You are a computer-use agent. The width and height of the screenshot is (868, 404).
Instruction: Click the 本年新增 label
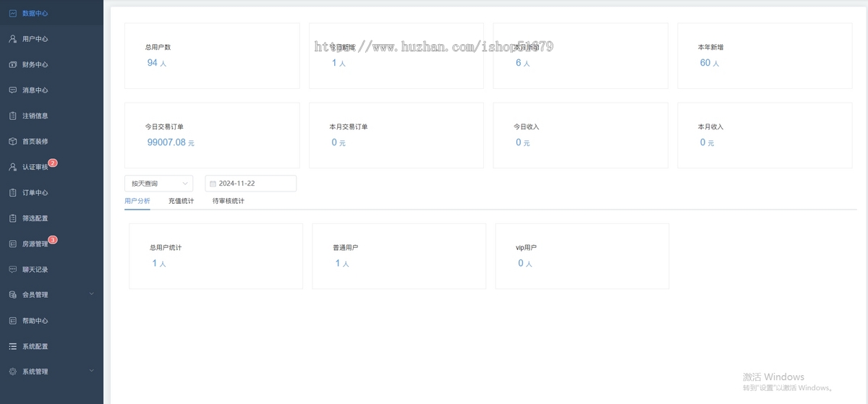click(x=710, y=47)
